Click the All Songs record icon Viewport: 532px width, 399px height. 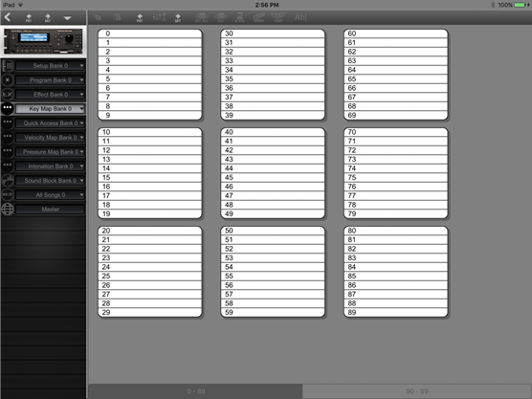pos(8,195)
